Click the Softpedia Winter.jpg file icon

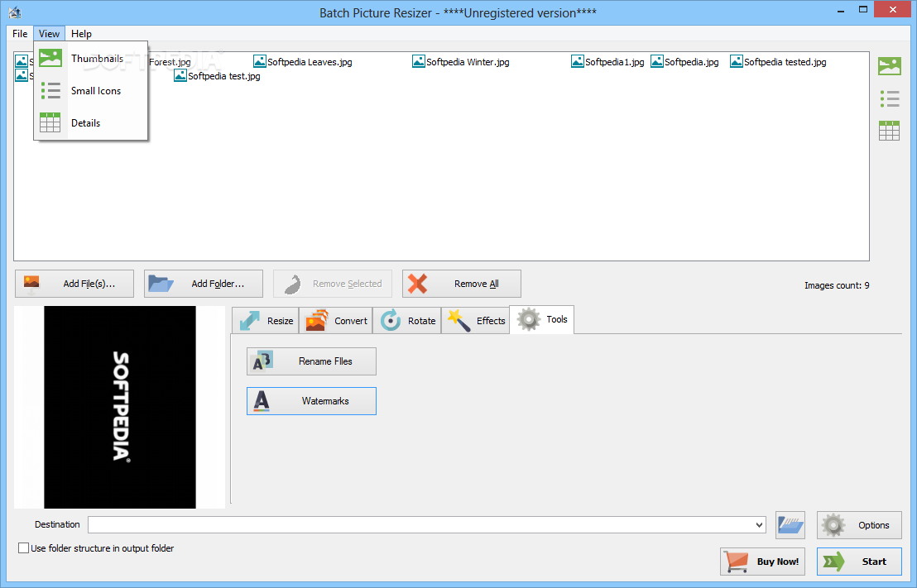[419, 61]
